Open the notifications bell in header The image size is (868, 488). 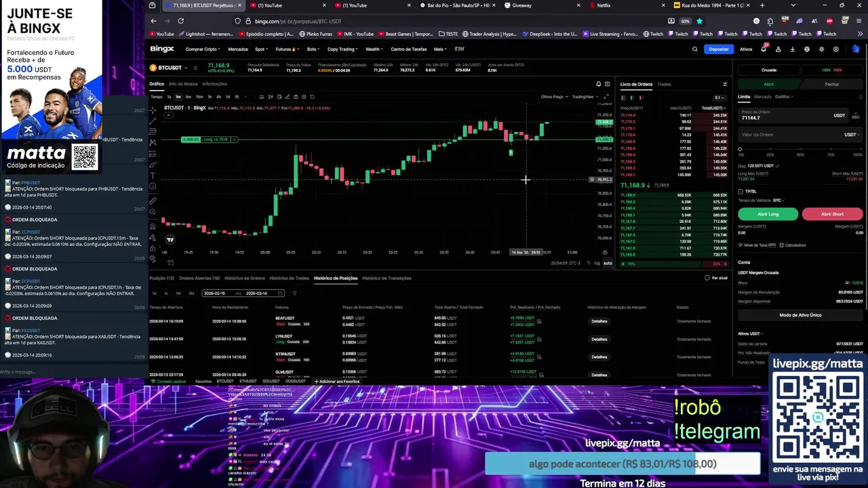click(x=764, y=49)
